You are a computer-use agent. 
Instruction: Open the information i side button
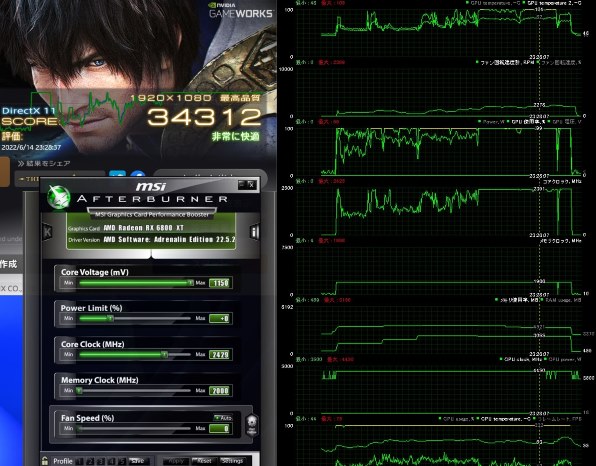[254, 231]
